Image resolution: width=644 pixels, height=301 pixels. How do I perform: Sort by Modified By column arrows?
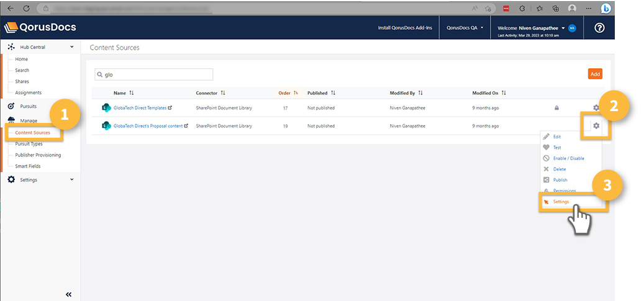[420, 93]
